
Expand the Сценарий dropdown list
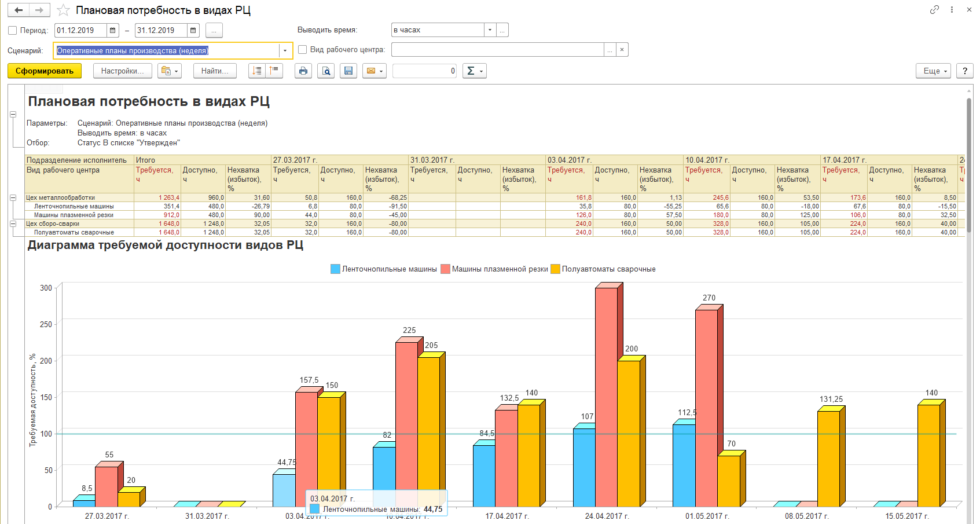285,51
